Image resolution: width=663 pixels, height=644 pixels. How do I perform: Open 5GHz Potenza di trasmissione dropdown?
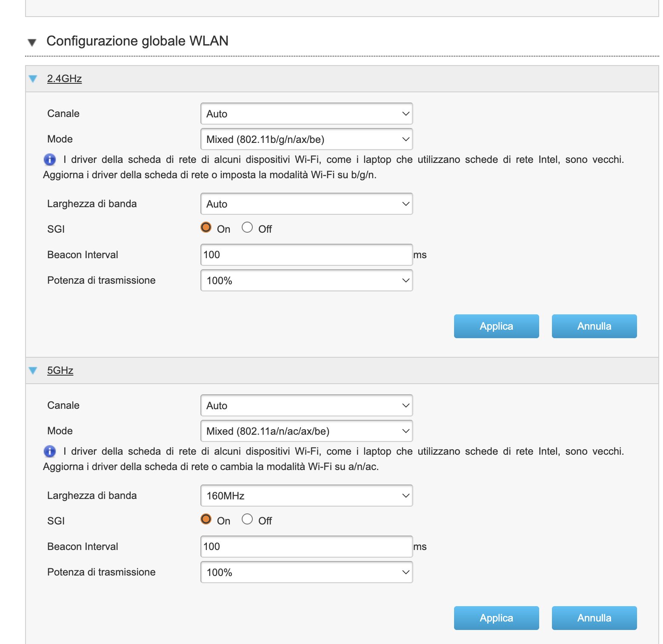306,572
